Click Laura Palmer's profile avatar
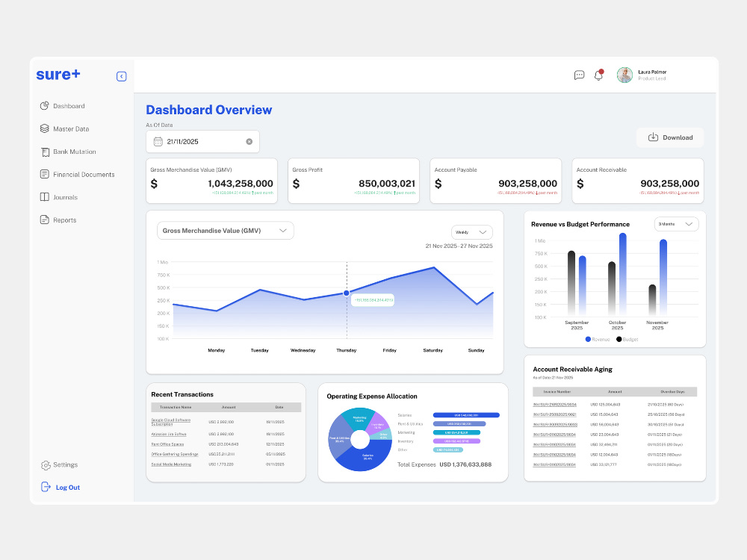 coord(624,75)
